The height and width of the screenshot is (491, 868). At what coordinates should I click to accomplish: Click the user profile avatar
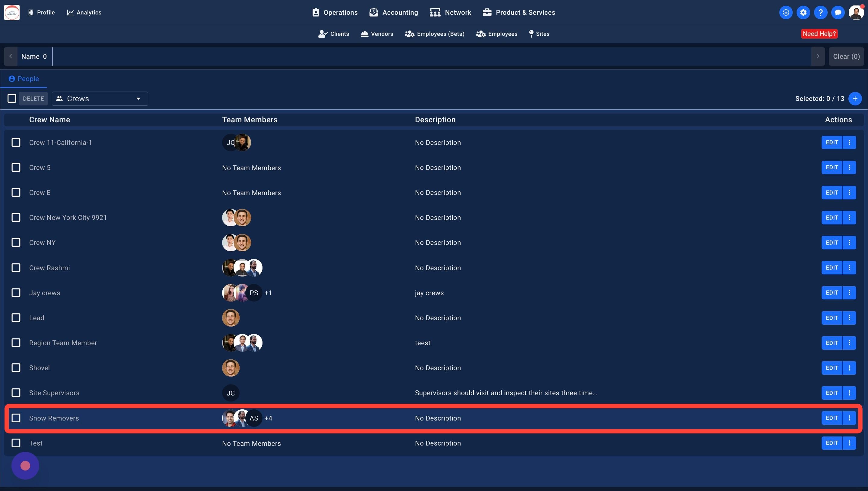[856, 12]
